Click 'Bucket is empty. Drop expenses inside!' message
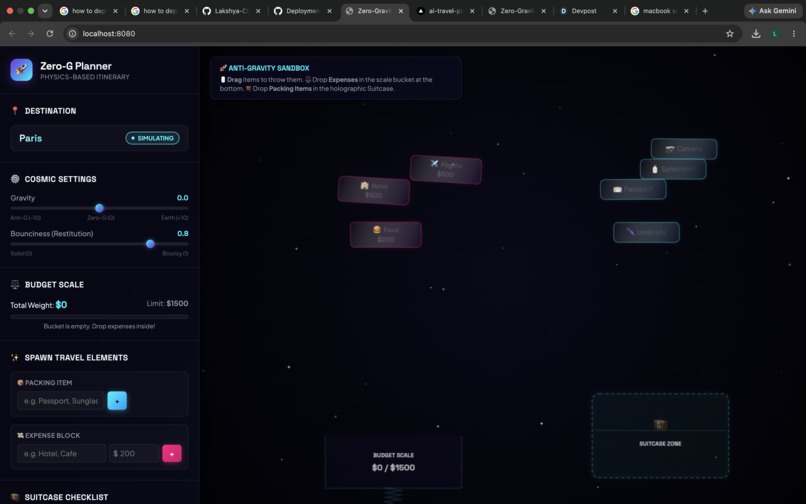This screenshot has height=504, width=806. tap(99, 326)
